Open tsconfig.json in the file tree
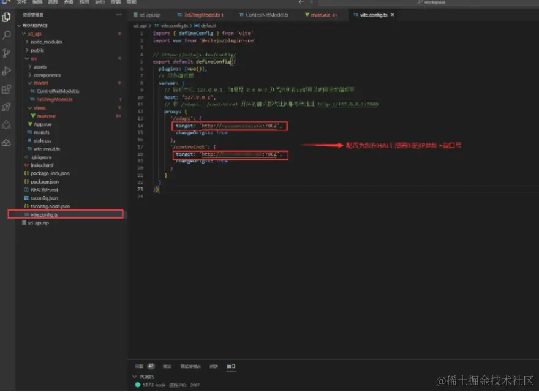The width and height of the screenshot is (539, 392). tap(44, 198)
